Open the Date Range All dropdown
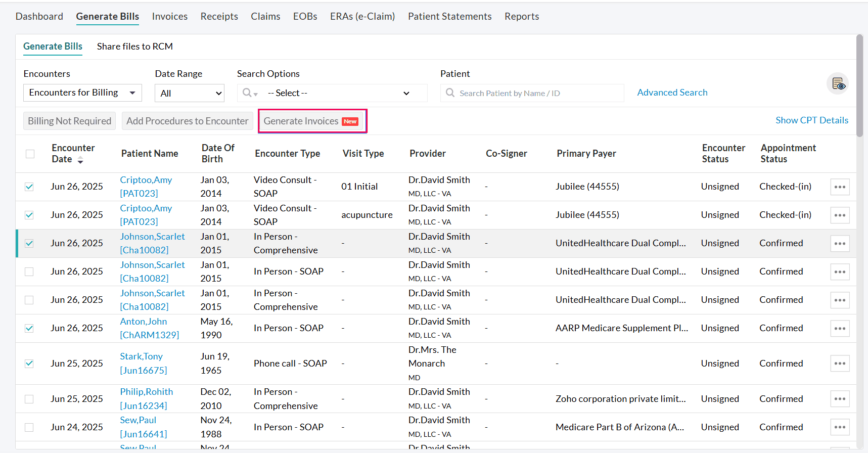The height and width of the screenshot is (453, 868). point(190,93)
